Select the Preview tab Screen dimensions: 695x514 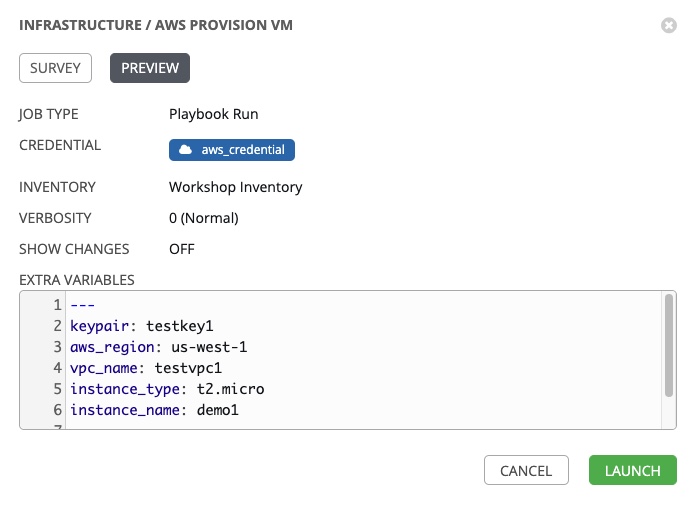click(149, 68)
